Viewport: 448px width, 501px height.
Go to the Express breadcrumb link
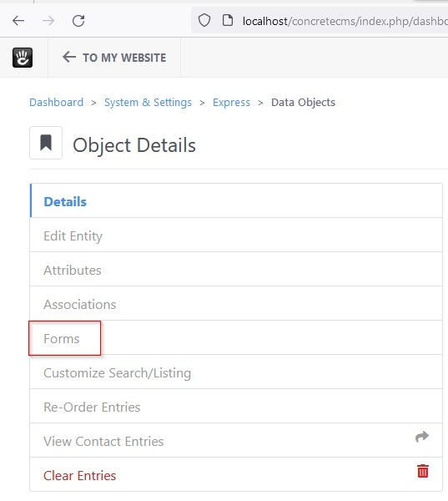click(x=231, y=102)
